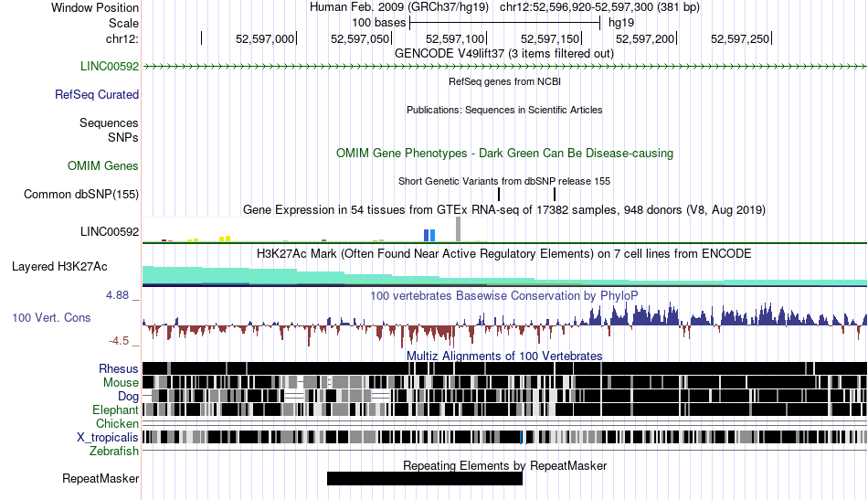Click the 52,597,100 ruler coordinate
This screenshot has height=500, width=868.
pyautogui.click(x=455, y=38)
